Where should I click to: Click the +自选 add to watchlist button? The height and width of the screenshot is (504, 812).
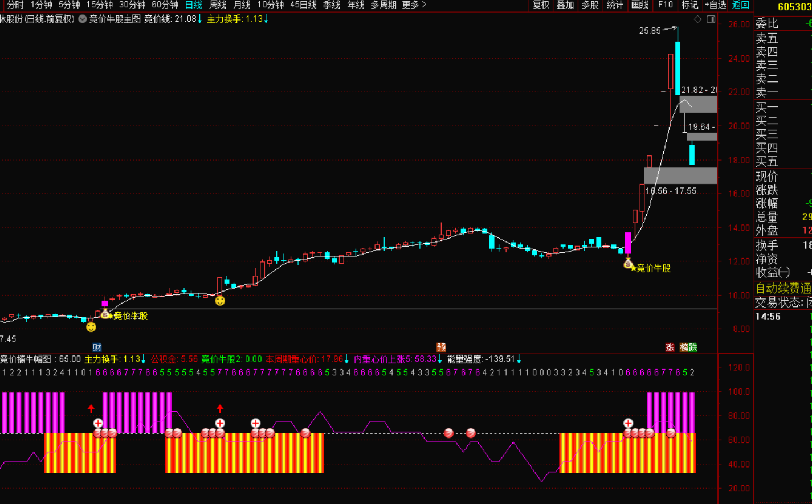click(715, 5)
